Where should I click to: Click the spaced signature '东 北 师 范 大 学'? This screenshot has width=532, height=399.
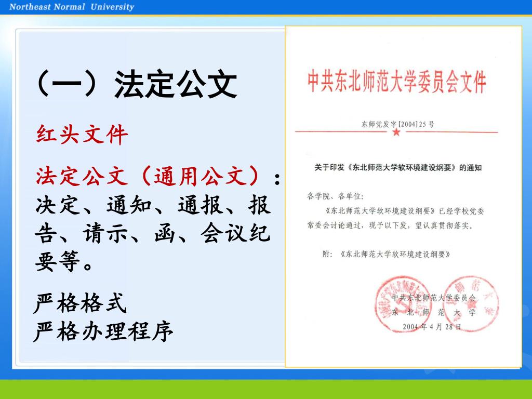pyautogui.click(x=434, y=312)
